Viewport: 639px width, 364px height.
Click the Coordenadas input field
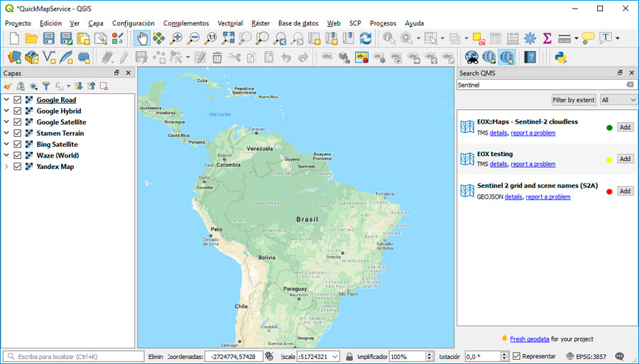pyautogui.click(x=234, y=357)
